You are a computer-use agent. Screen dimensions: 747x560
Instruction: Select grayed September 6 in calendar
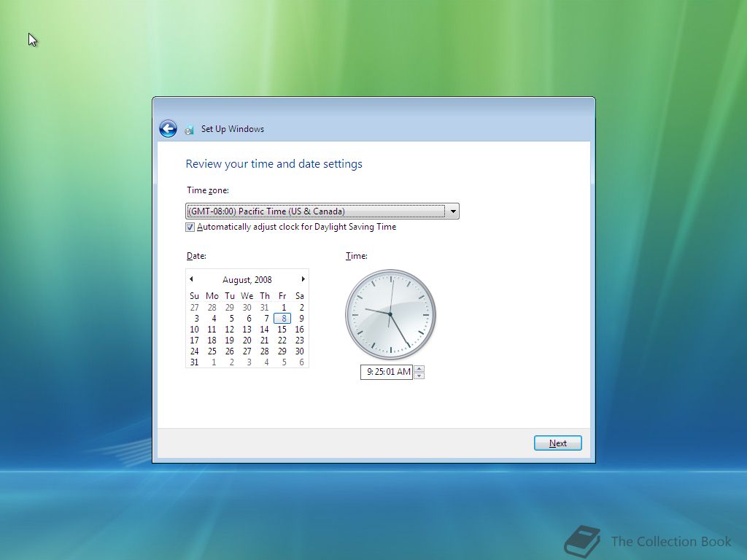point(301,362)
